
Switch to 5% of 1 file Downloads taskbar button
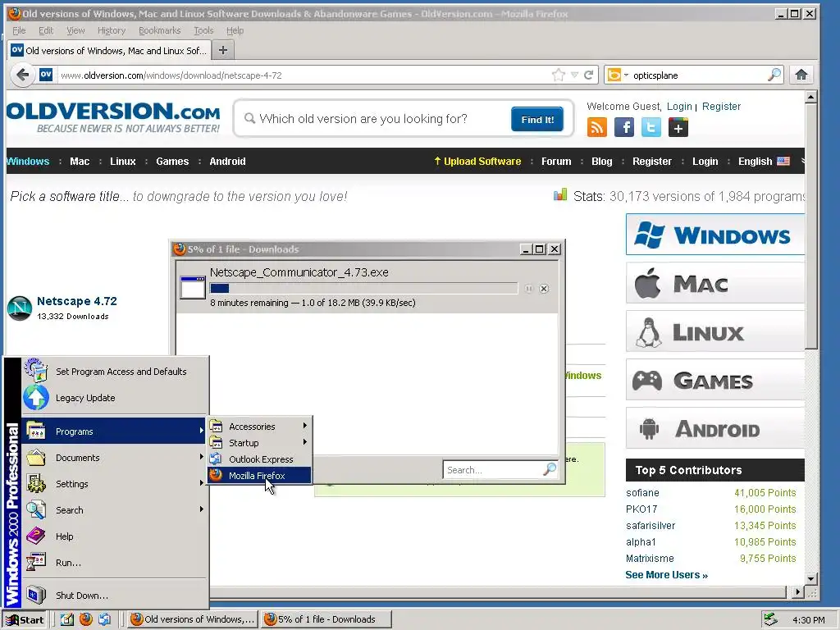tap(326, 619)
